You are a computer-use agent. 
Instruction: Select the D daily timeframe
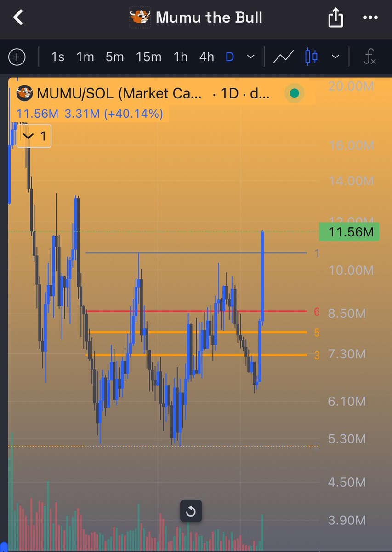coord(230,57)
